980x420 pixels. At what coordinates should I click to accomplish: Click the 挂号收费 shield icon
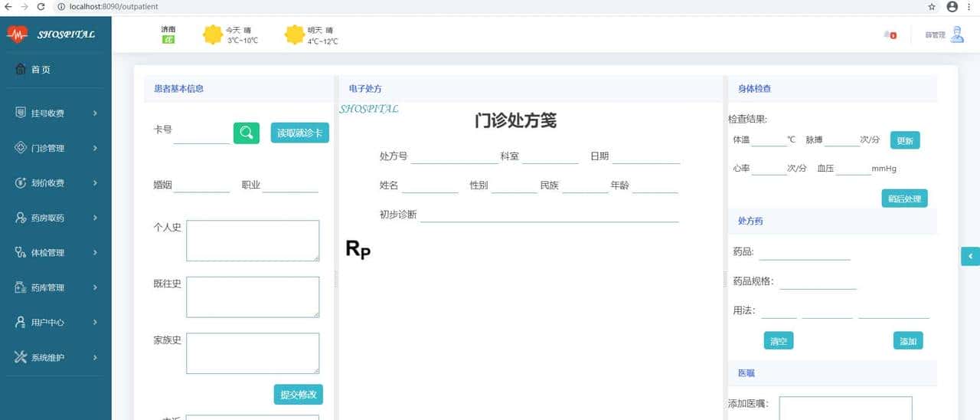21,113
